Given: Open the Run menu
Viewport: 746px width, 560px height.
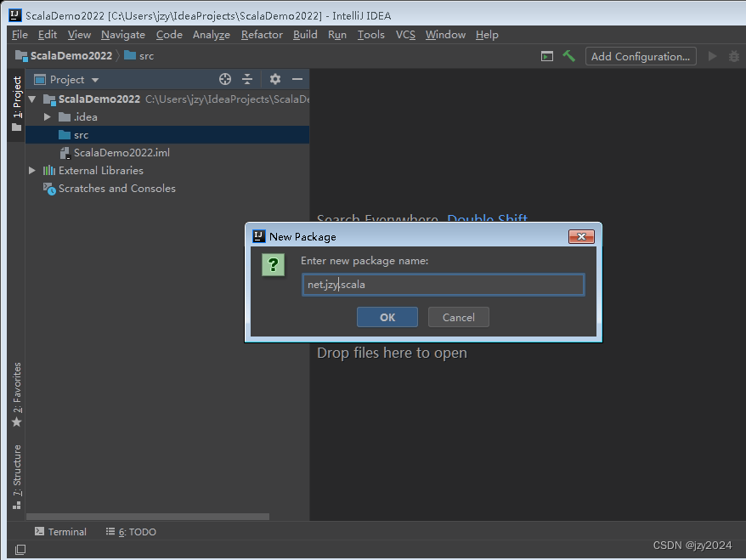Looking at the screenshot, I should [336, 35].
